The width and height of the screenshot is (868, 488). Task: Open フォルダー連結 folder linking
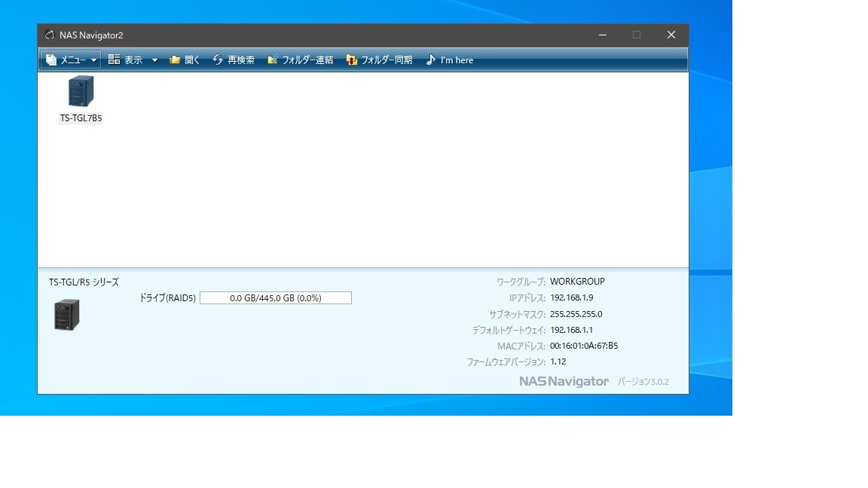click(300, 59)
